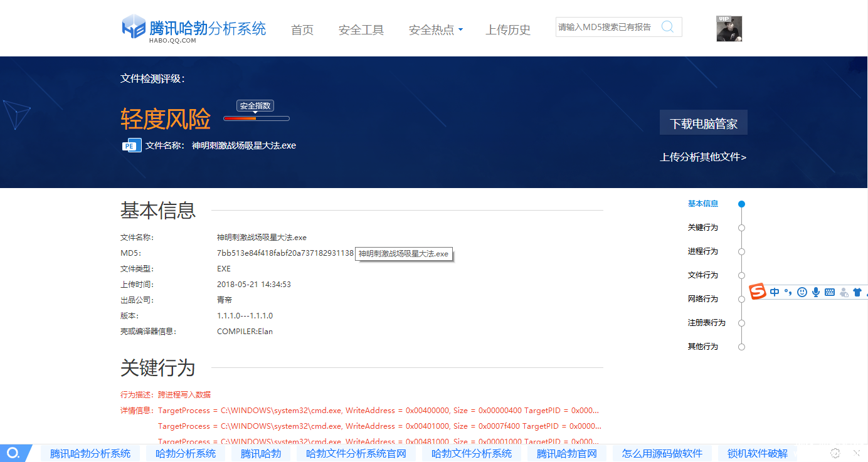Select the 关键行为 timeline dot
Image resolution: width=868 pixels, height=462 pixels.
click(741, 228)
